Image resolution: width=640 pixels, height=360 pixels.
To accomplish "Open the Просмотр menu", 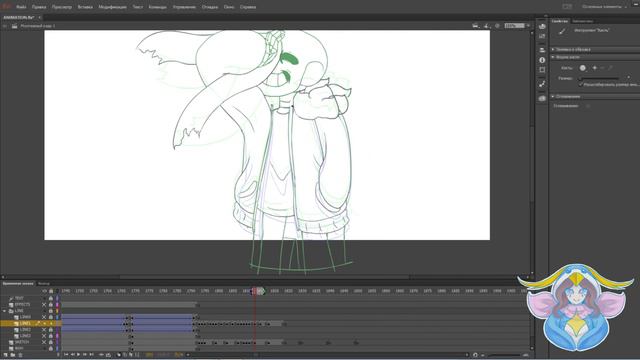I will 62,7.
